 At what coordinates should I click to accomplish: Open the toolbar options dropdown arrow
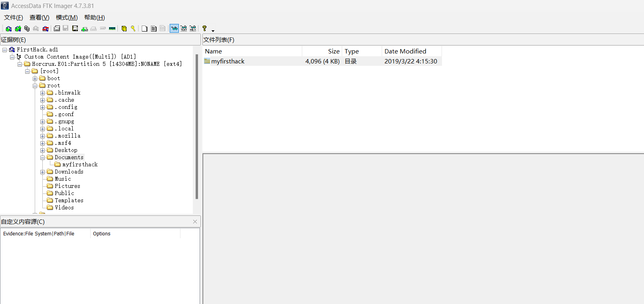[x=213, y=30]
